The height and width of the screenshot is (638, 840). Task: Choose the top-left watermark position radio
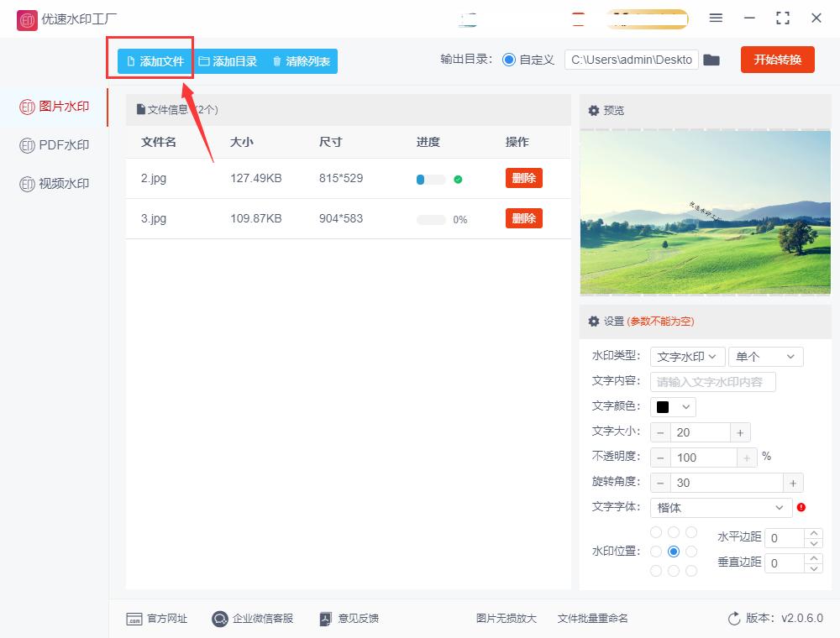click(655, 531)
